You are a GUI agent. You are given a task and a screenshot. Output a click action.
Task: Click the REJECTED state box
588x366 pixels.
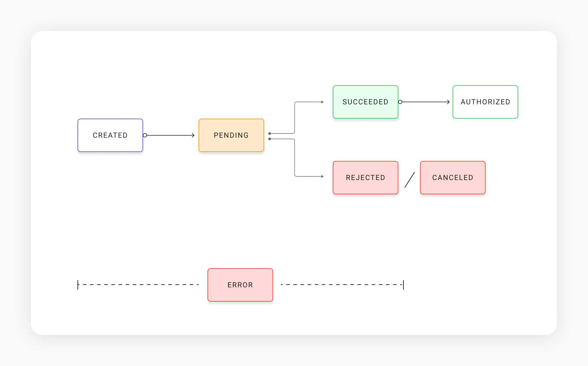point(366,178)
